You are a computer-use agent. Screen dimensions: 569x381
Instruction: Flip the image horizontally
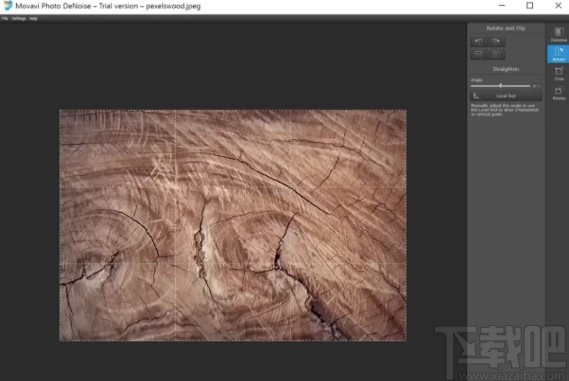(x=496, y=54)
